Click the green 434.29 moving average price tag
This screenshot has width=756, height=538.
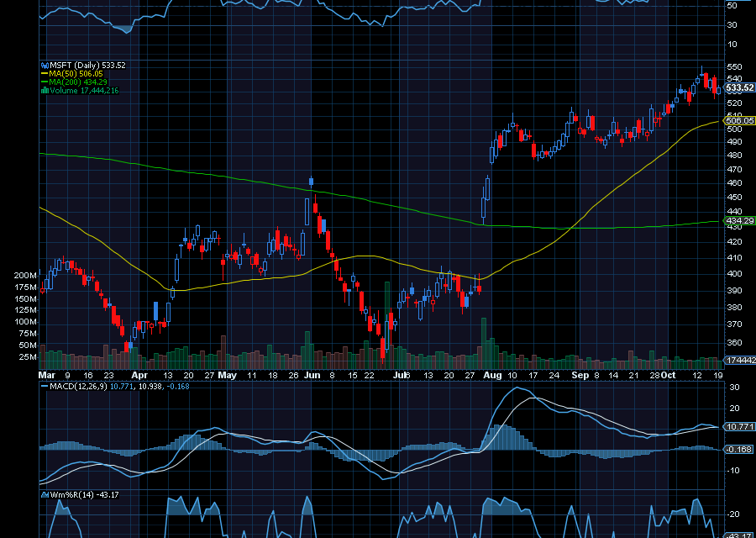(739, 220)
